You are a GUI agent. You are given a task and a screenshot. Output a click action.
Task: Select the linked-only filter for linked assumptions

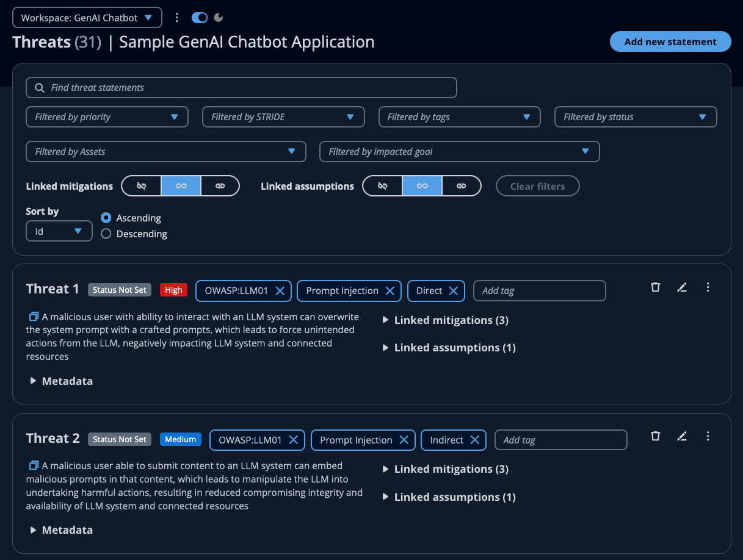(x=462, y=185)
